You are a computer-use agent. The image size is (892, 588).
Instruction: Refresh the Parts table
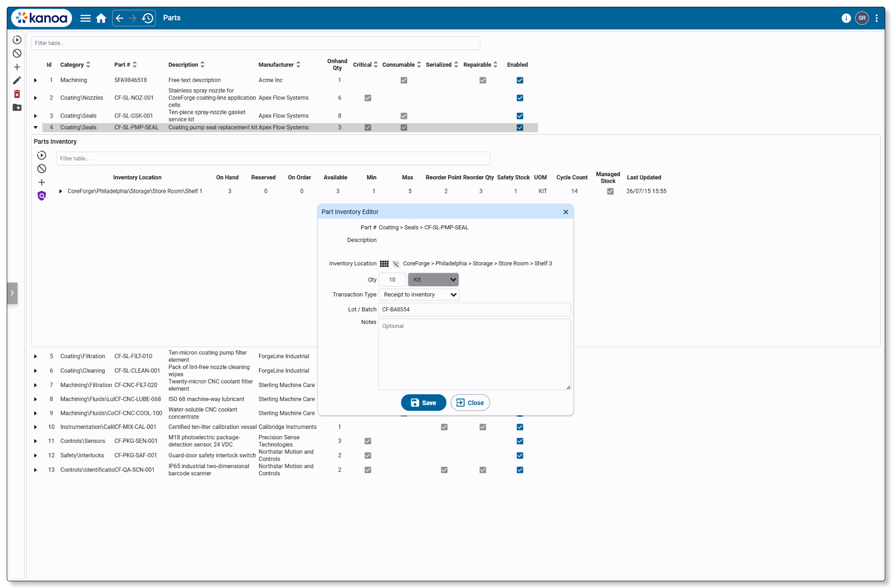(17, 40)
